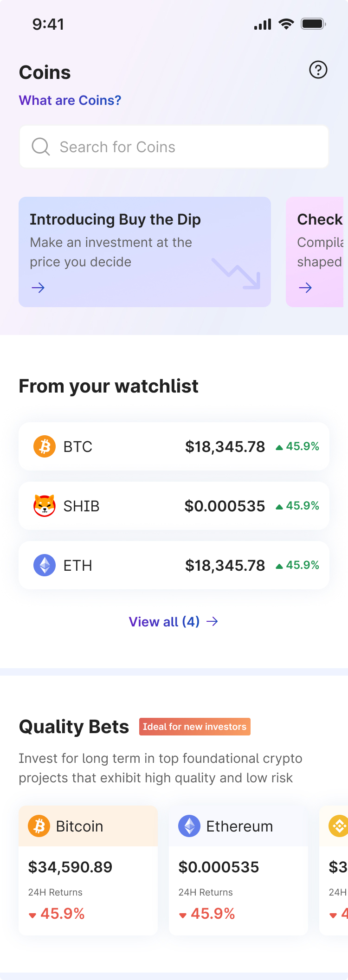Tap the 'Ideal for new investors' badge
Image resolution: width=348 pixels, height=980 pixels.
point(195,727)
